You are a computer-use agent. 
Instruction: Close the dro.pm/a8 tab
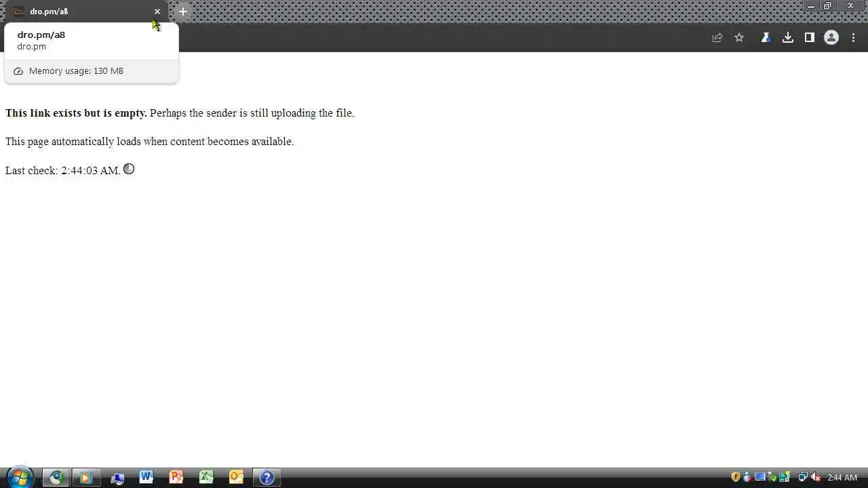click(157, 12)
